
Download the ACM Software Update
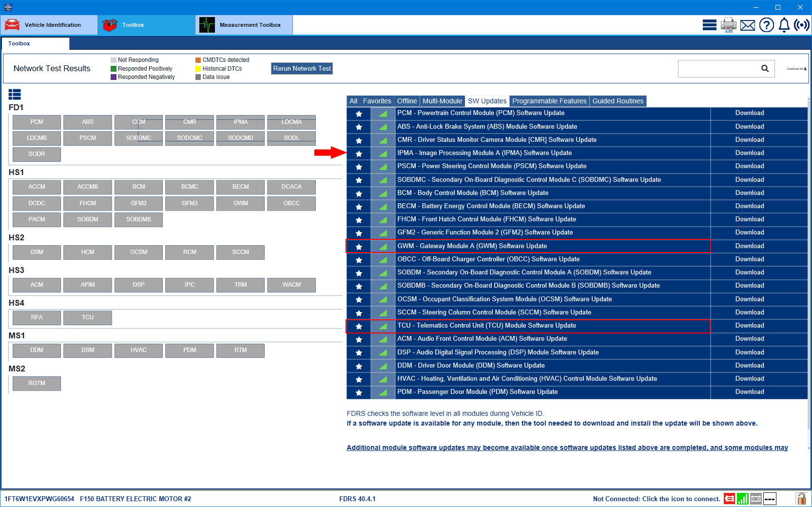point(750,339)
